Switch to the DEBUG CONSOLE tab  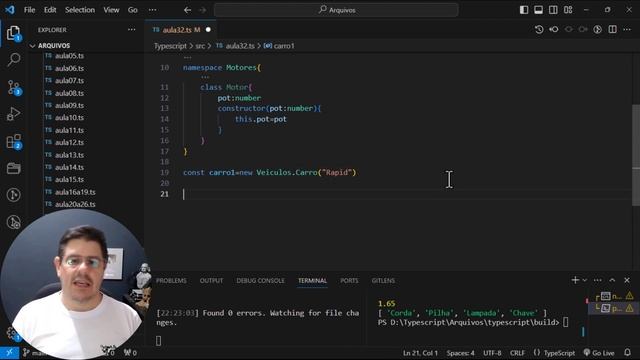pyautogui.click(x=260, y=281)
